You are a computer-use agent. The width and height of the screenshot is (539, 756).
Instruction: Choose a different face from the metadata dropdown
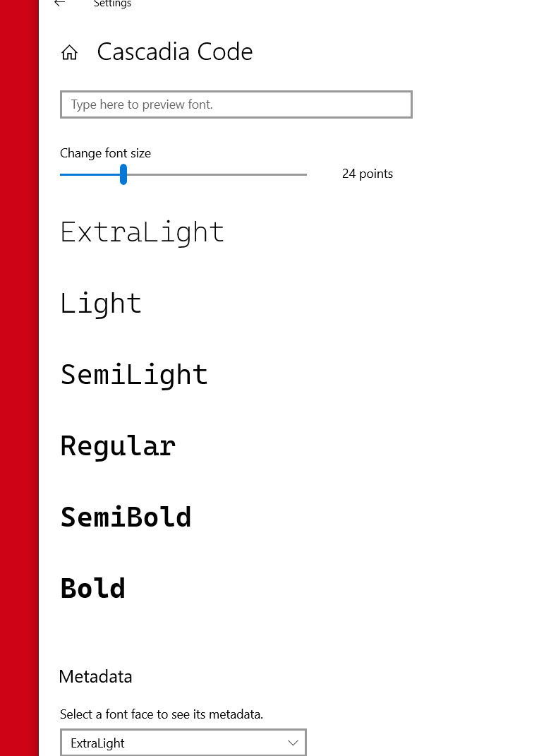183,743
